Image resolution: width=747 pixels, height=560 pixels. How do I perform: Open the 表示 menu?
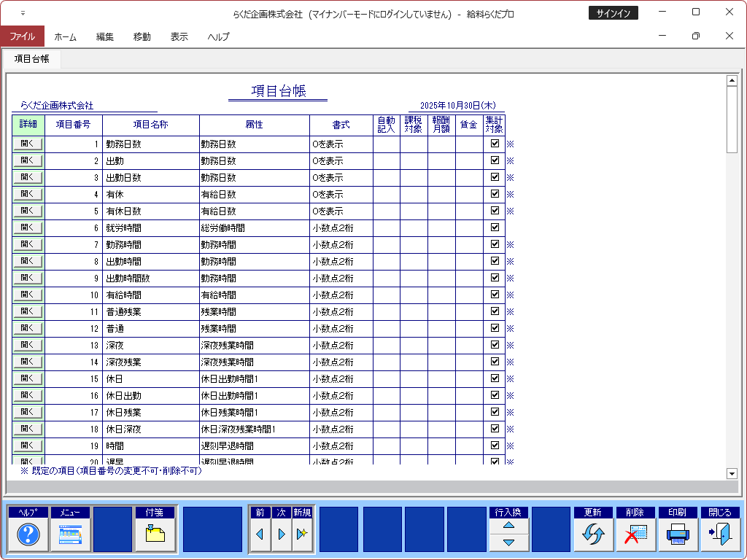179,36
